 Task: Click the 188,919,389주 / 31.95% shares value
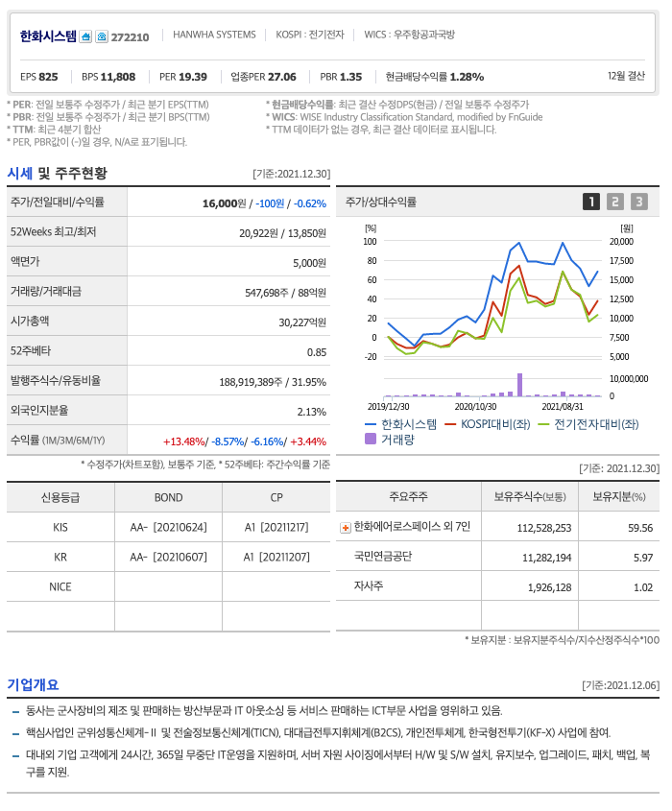(273, 382)
